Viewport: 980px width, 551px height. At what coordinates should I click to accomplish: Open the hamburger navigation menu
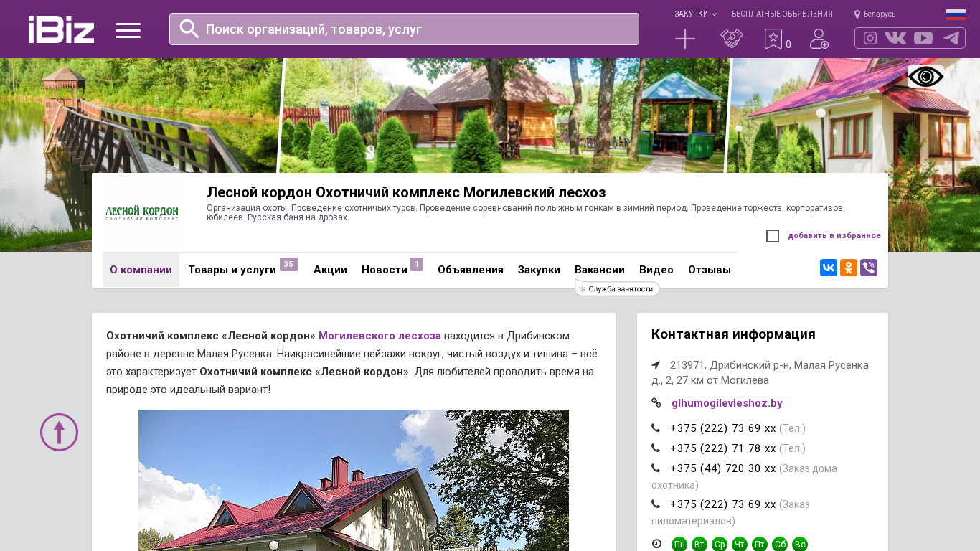point(128,30)
